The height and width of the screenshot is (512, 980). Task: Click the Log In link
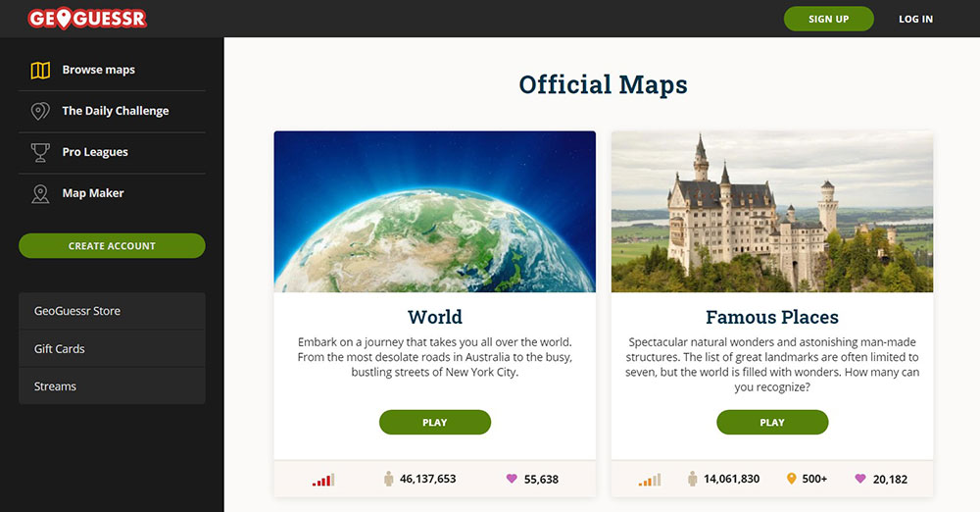(915, 19)
